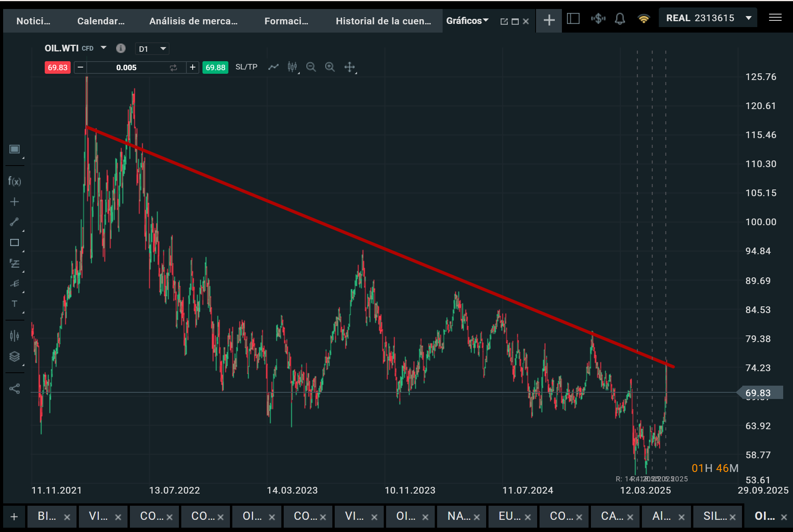Expand the OIL.WTI symbol dropdown
This screenshot has height=532, width=793.
click(104, 48)
